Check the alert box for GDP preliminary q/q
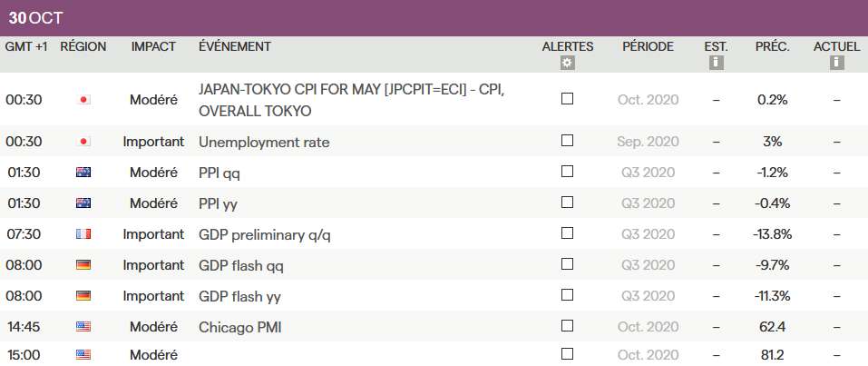The width and height of the screenshot is (868, 366). (568, 233)
